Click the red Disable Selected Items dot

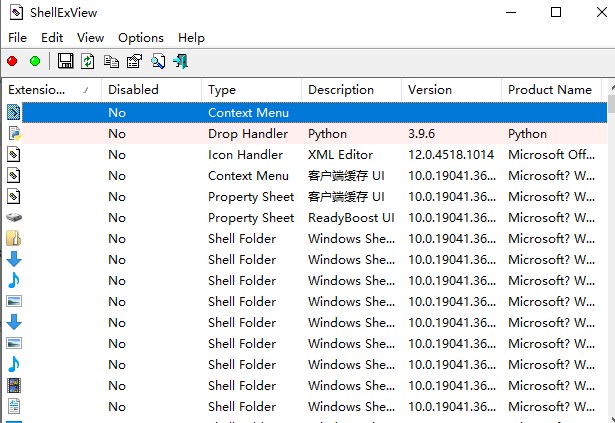[13, 62]
